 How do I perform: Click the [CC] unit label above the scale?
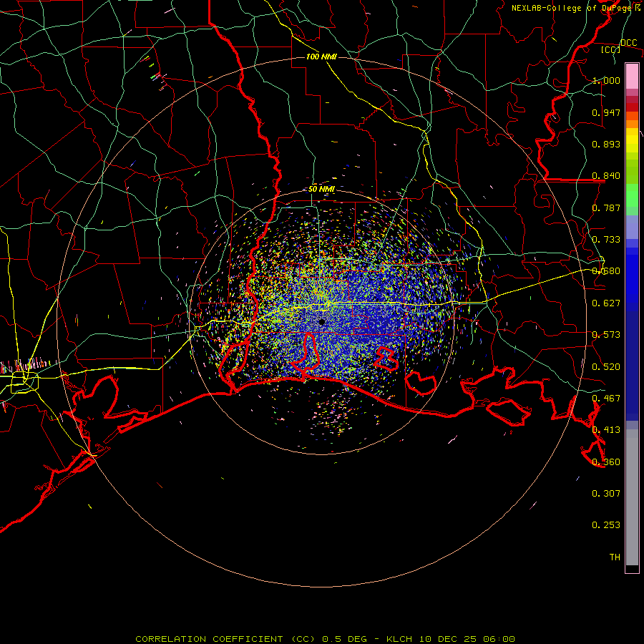(x=611, y=49)
